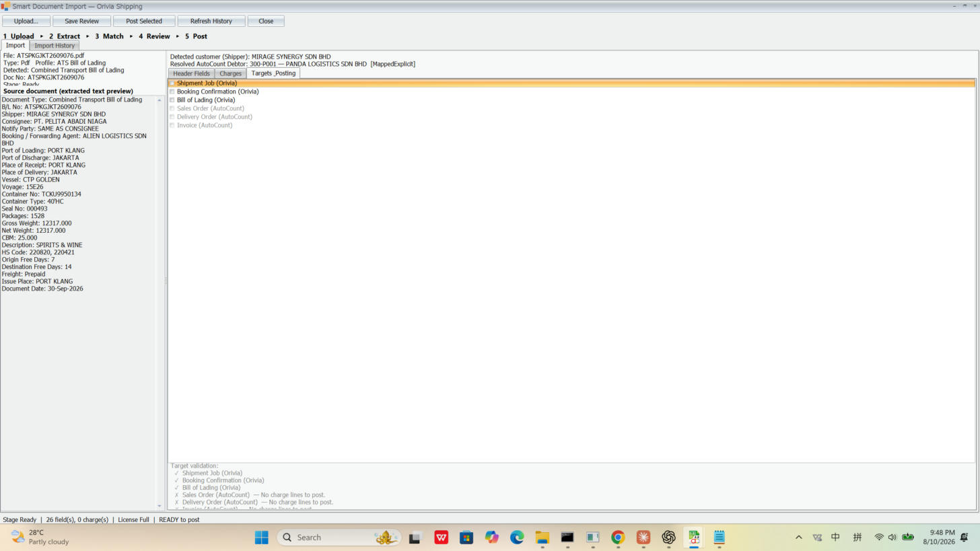The width and height of the screenshot is (980, 551).
Task: Open the weather widget showing 28°C
Action: tap(40, 537)
